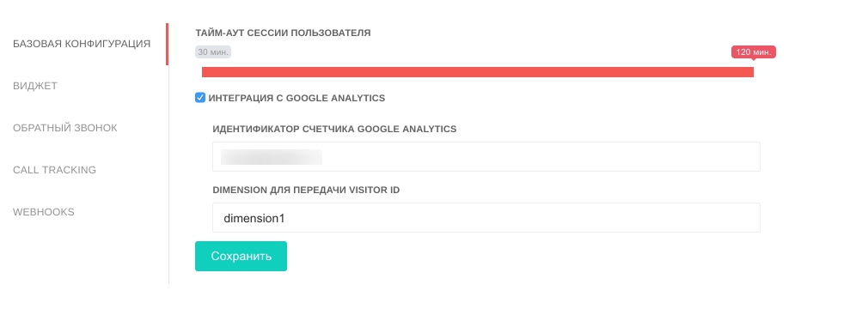The image size is (868, 309).
Task: Click the blurred value inside counter ID field
Action: pos(272,157)
